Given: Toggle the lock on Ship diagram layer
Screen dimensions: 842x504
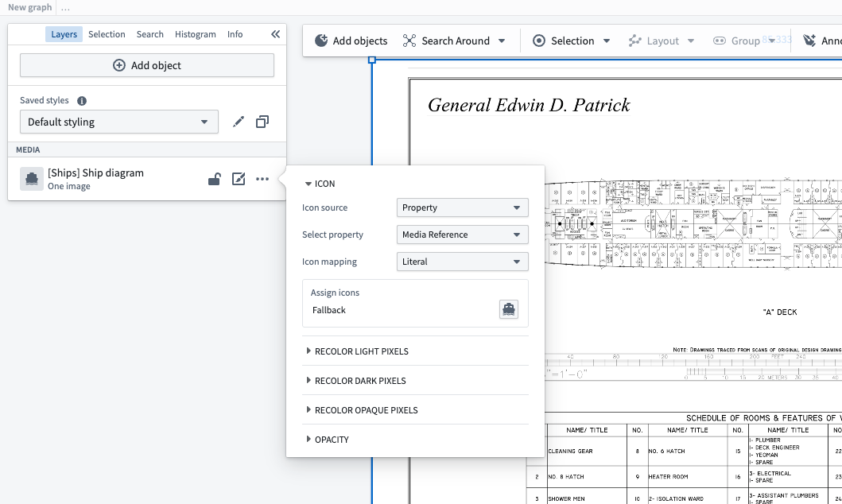Looking at the screenshot, I should (x=214, y=180).
